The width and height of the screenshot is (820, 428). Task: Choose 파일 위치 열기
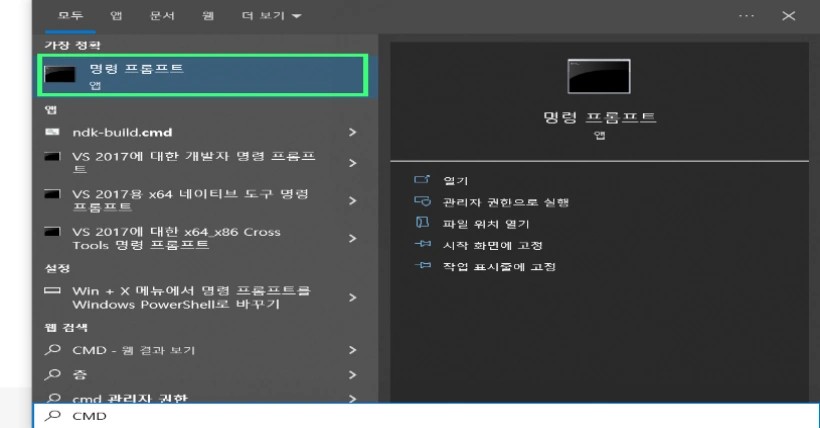click(486, 224)
